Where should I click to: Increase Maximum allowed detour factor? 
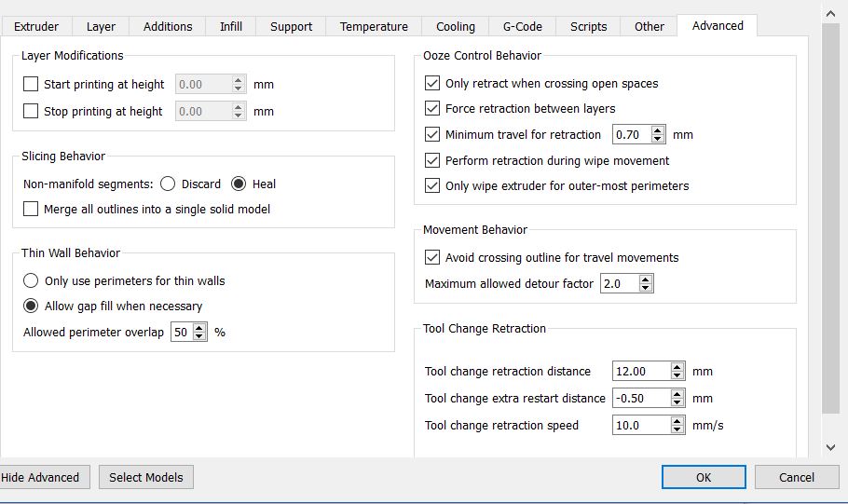[x=646, y=279]
